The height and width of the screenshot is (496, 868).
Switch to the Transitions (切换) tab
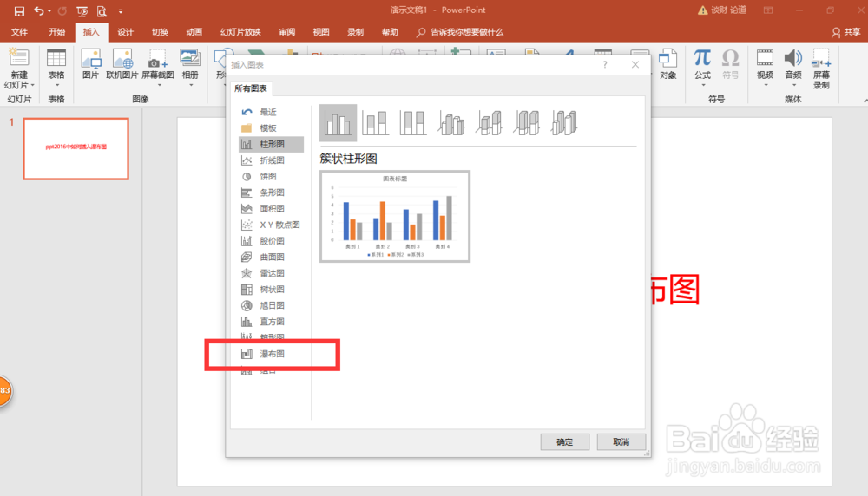(x=160, y=32)
